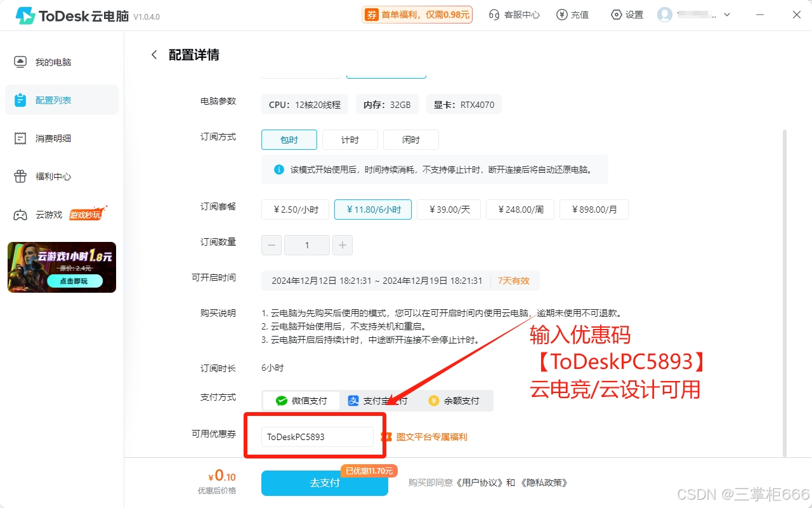Click the info icon in the mode notice
The image size is (812, 508).
click(x=279, y=170)
